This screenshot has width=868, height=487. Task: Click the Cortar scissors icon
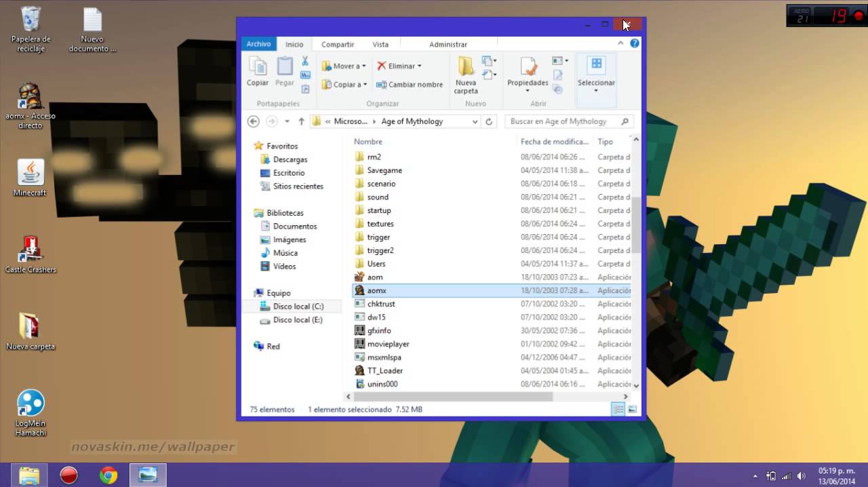pyautogui.click(x=305, y=61)
